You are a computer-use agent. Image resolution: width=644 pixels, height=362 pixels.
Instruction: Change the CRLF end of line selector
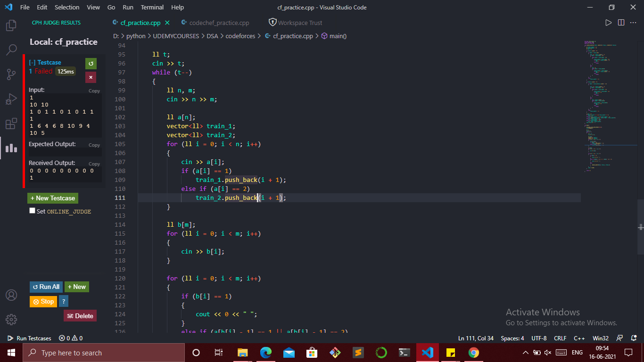pyautogui.click(x=560, y=338)
